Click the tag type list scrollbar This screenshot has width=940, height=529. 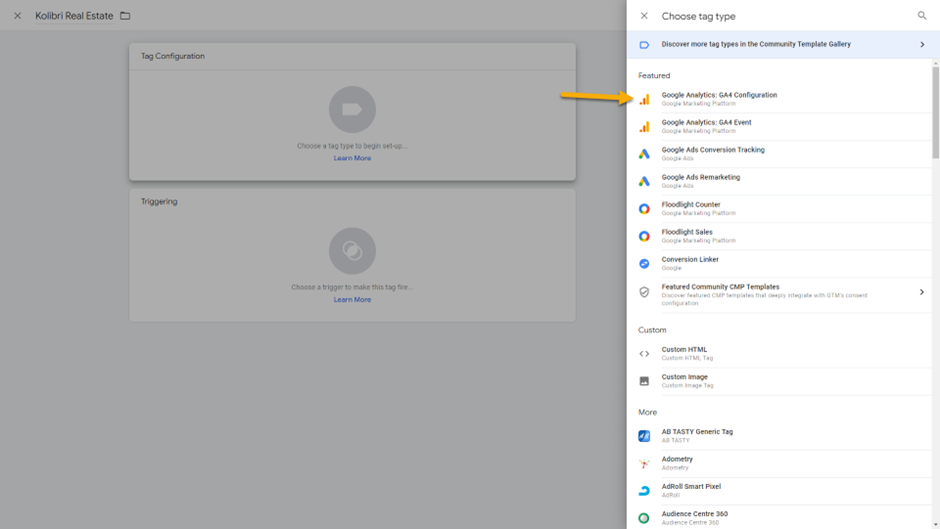(x=935, y=113)
